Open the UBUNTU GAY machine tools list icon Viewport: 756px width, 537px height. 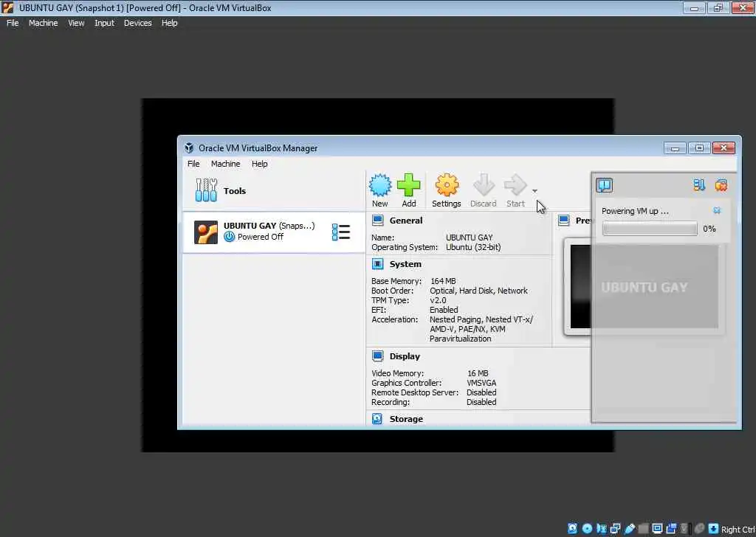(341, 232)
